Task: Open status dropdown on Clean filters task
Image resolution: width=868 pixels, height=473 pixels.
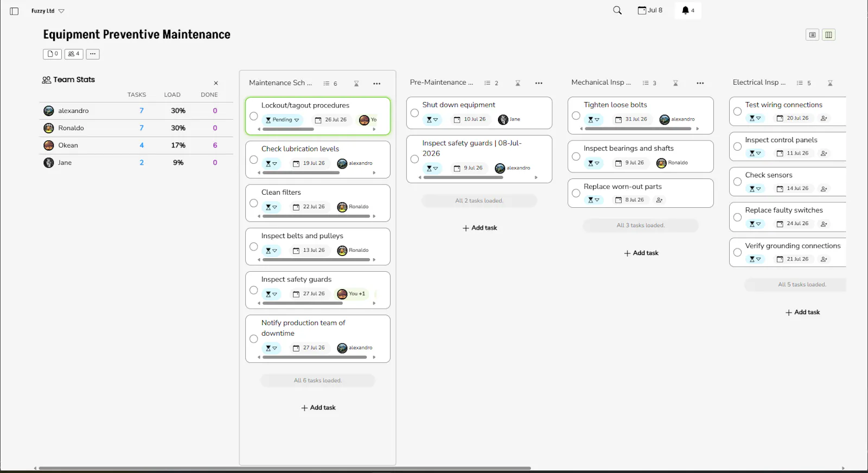Action: point(271,207)
